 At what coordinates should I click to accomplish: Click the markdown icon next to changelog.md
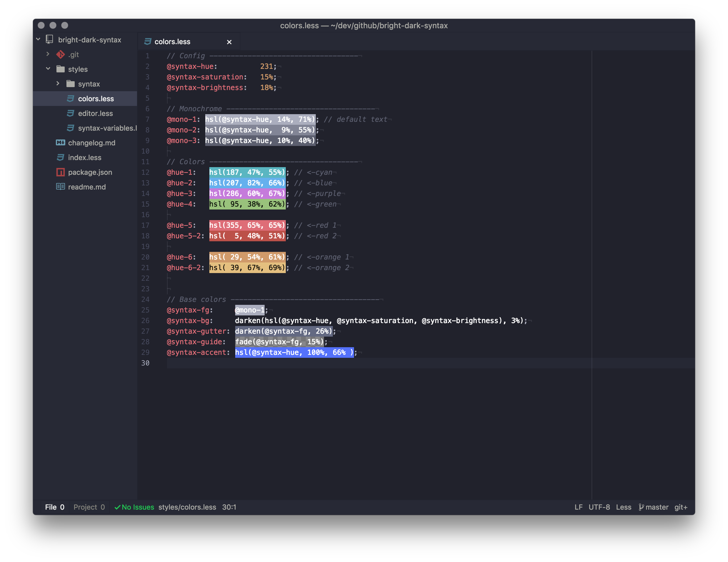[x=60, y=143]
